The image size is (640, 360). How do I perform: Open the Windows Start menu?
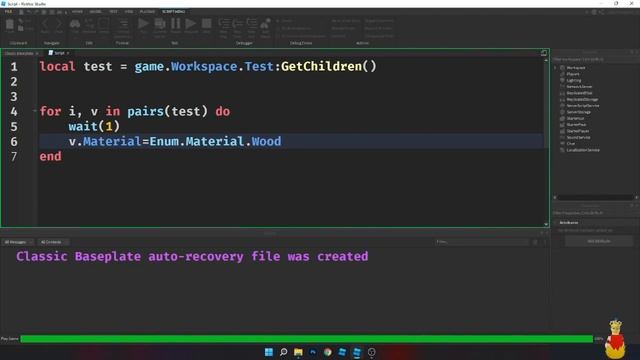click(x=269, y=352)
